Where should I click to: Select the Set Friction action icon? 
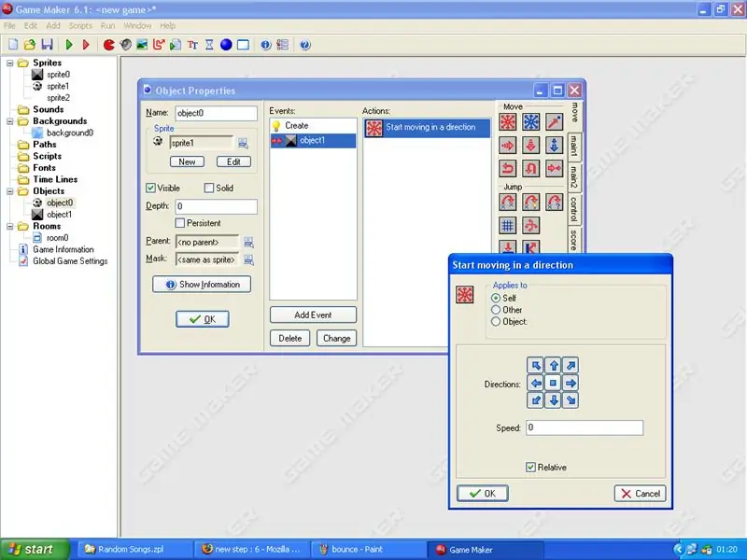pyautogui.click(x=554, y=168)
